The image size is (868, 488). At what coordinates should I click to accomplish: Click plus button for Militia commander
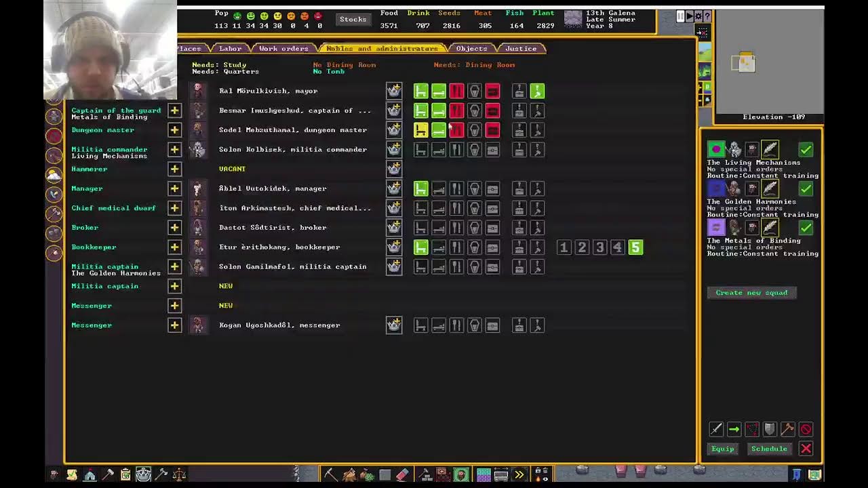click(174, 149)
